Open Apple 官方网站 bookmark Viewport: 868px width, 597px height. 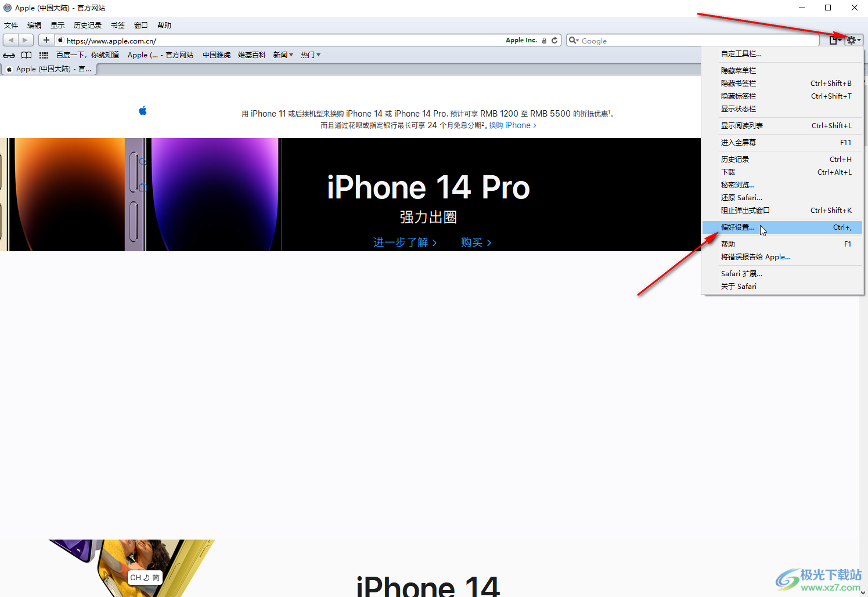coord(161,55)
